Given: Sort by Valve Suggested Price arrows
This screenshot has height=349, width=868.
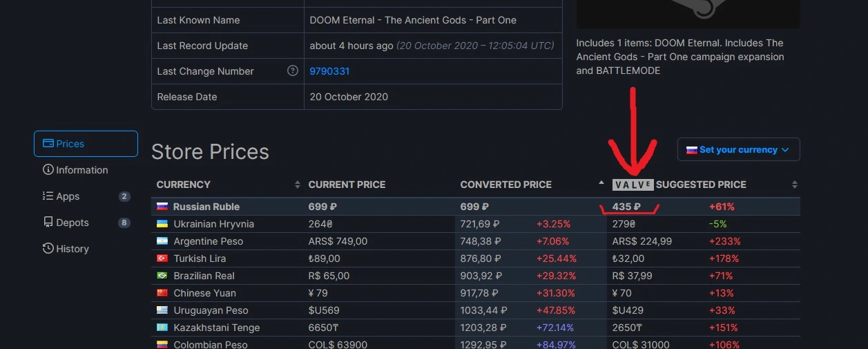Looking at the screenshot, I should (795, 185).
